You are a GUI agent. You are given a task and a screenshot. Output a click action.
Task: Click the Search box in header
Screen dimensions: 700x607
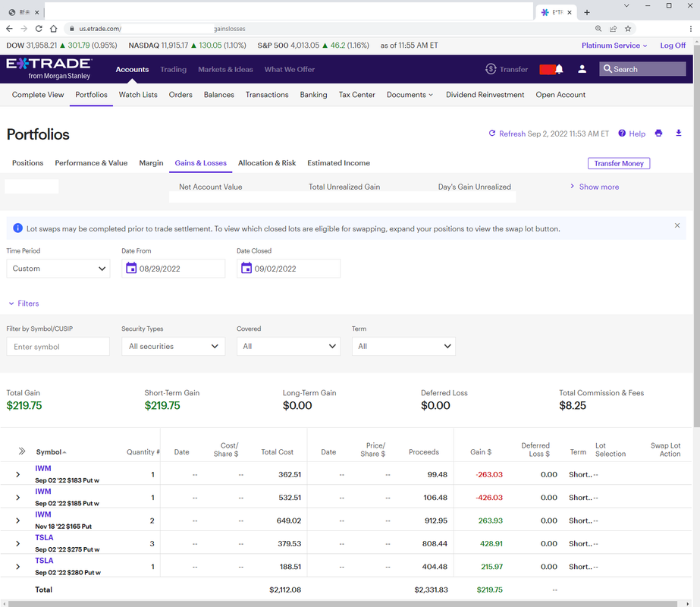click(x=642, y=69)
